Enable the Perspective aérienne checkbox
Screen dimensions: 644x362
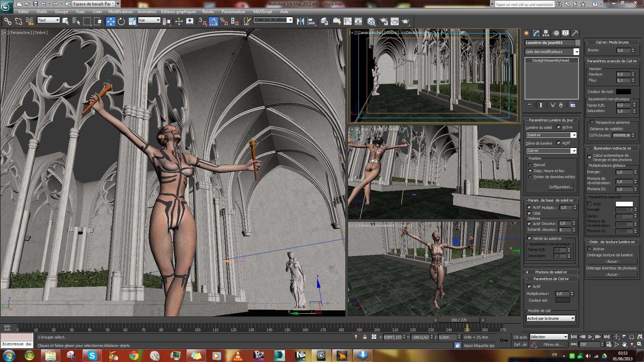[592, 122]
